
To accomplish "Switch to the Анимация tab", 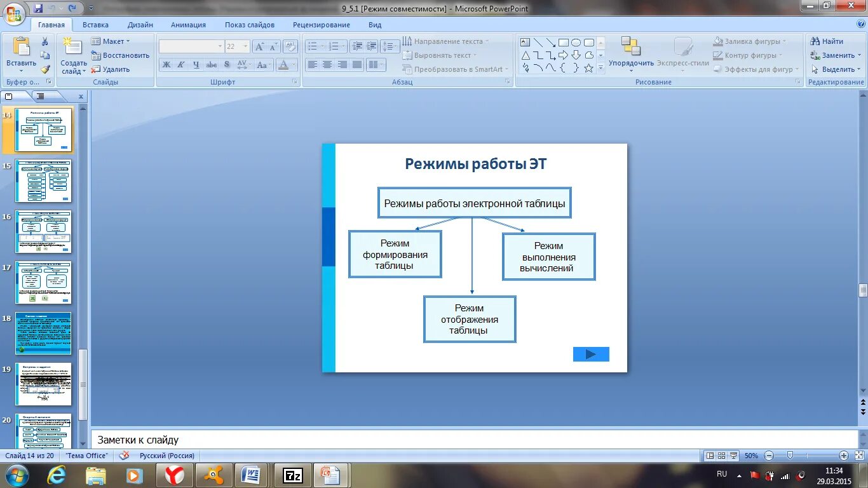I will tap(188, 25).
